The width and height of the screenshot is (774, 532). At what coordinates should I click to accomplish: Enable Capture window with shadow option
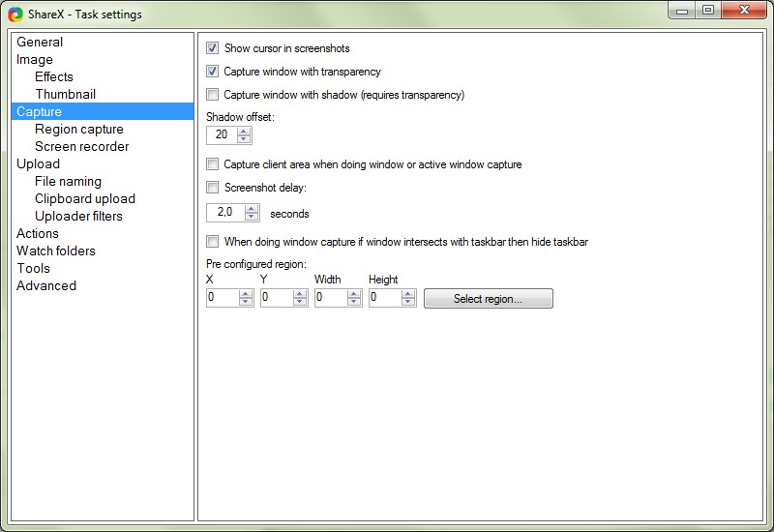tap(213, 95)
